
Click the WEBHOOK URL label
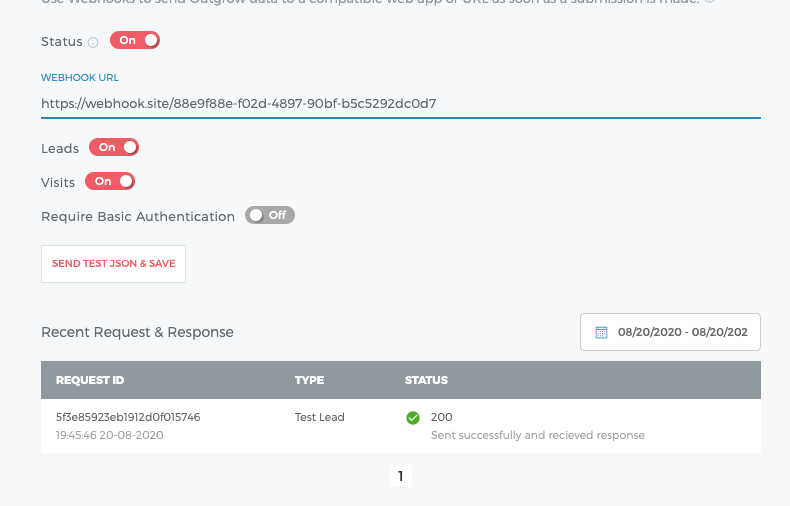point(80,78)
